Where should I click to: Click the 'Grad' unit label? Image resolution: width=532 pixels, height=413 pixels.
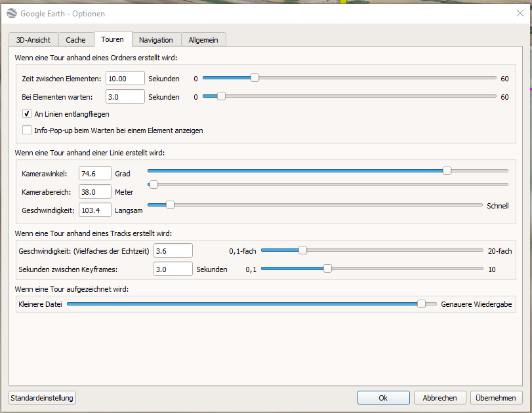(123, 174)
